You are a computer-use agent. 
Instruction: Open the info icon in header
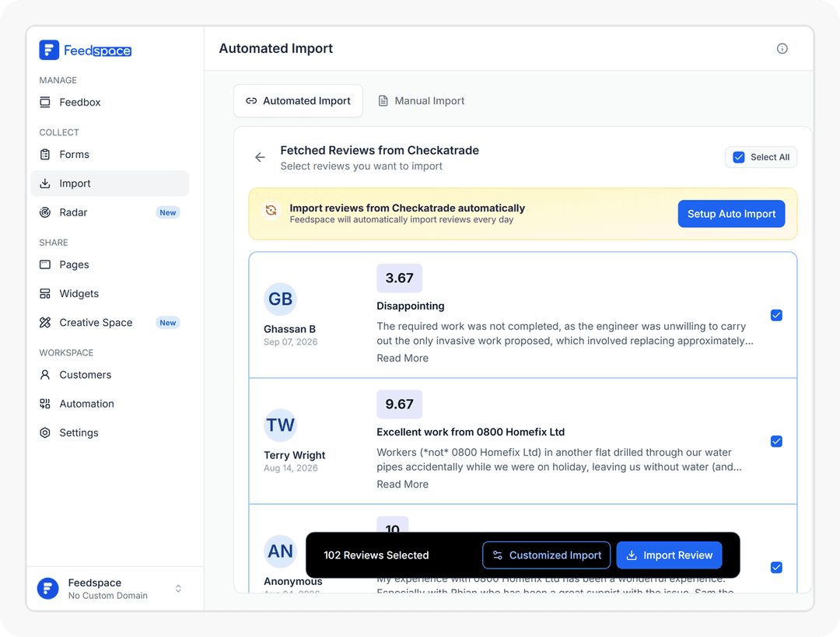(782, 49)
